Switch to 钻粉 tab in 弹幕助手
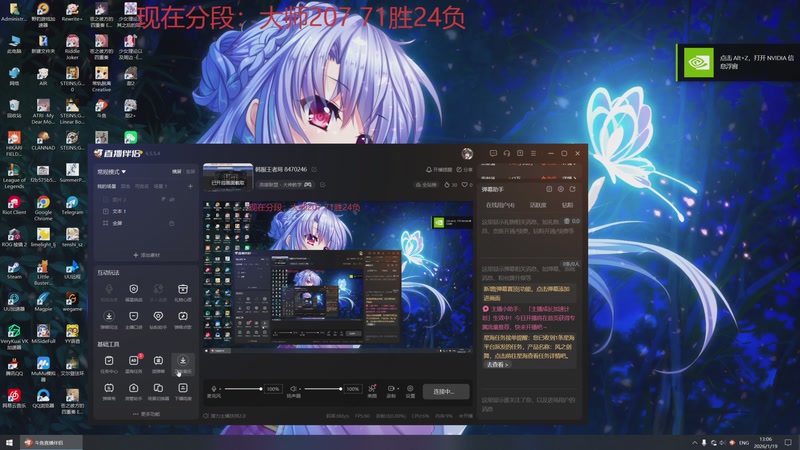Screen dimensions: 800x450 (x=567, y=205)
